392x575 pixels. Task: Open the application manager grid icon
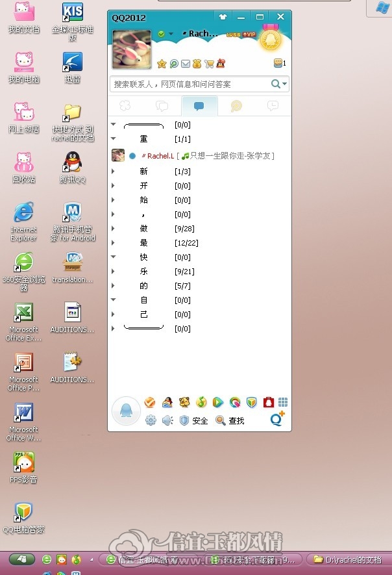pyautogui.click(x=283, y=402)
